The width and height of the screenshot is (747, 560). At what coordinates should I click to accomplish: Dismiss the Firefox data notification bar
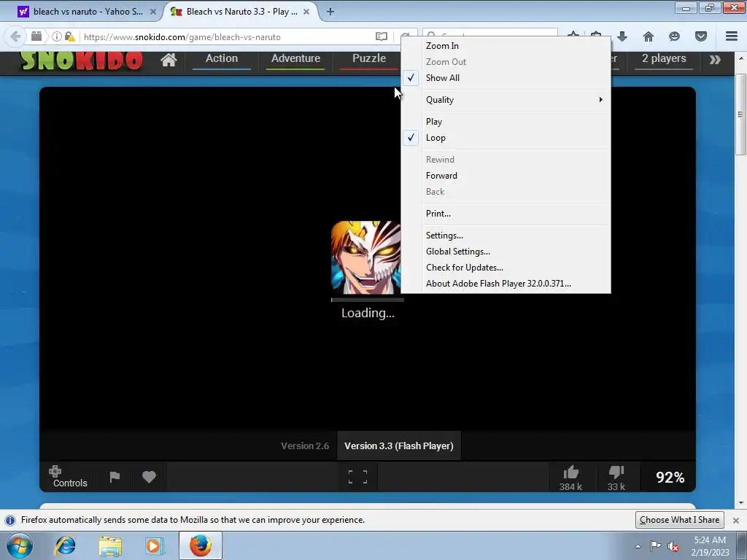(735, 521)
